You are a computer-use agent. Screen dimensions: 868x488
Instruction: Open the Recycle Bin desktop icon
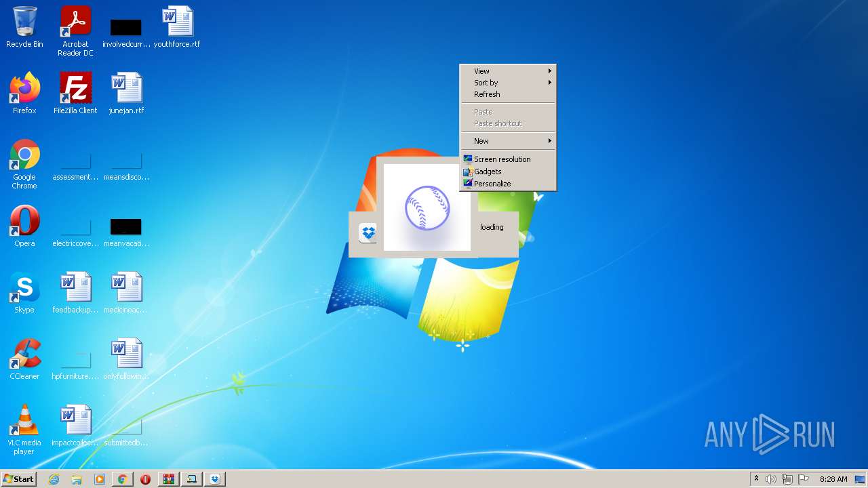point(24,28)
